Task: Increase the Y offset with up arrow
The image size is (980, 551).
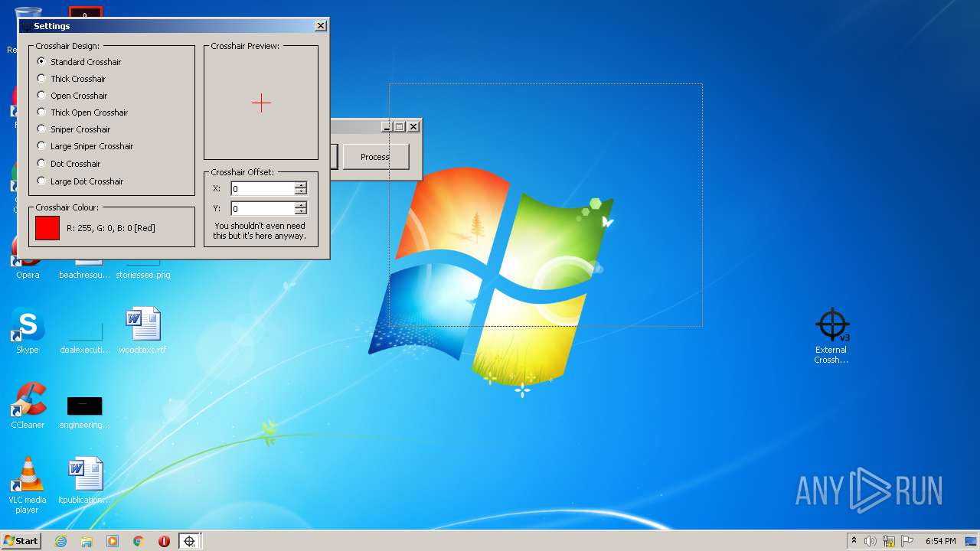Action: pyautogui.click(x=300, y=205)
